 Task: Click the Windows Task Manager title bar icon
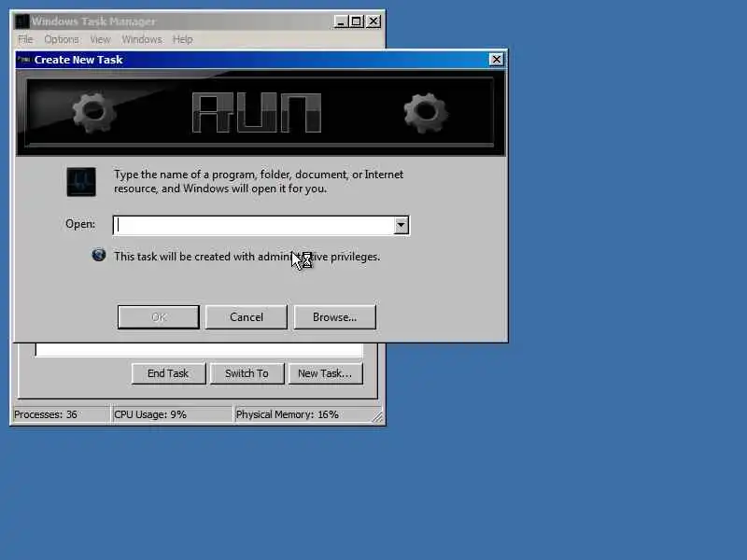[21, 21]
